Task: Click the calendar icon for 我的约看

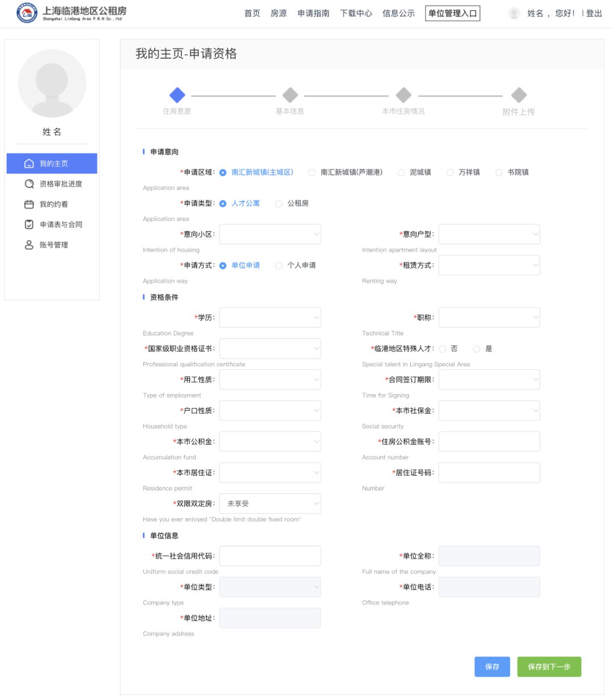Action: click(29, 204)
